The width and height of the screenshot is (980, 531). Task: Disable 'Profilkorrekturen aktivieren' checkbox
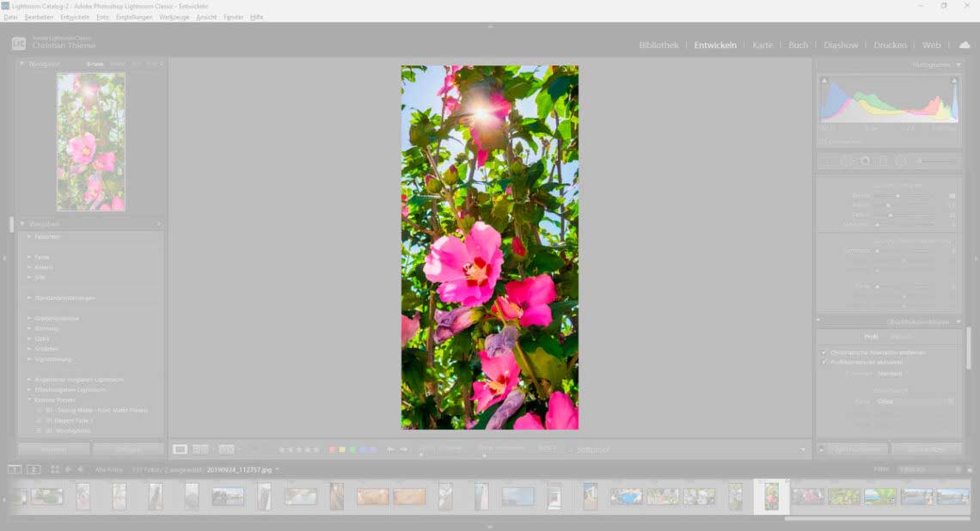(x=824, y=363)
